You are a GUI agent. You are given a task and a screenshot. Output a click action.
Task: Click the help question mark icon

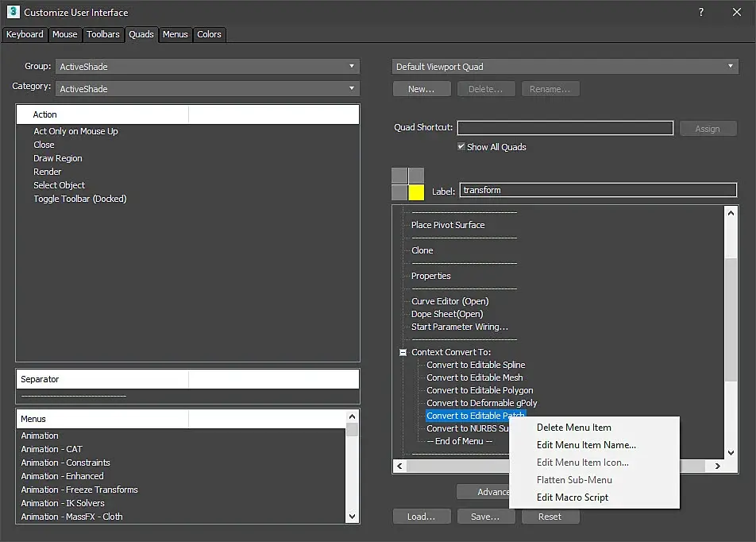pyautogui.click(x=701, y=12)
